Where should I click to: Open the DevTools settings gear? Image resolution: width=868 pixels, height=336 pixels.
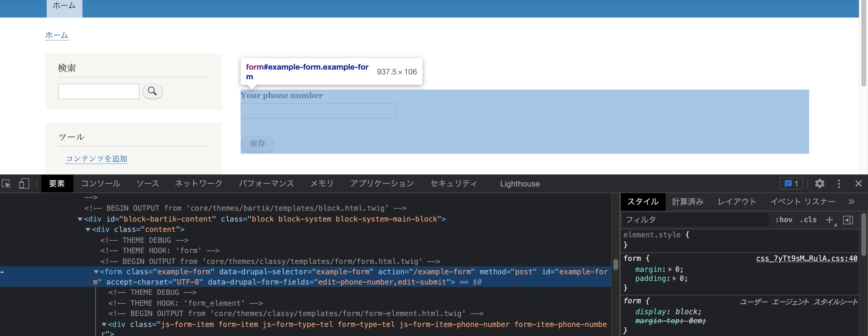(x=820, y=183)
